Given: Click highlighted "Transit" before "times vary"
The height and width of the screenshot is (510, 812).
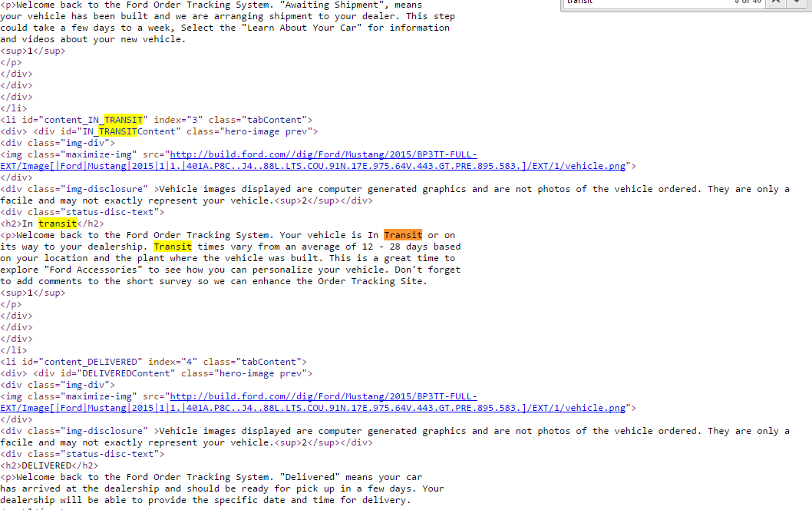Looking at the screenshot, I should pyautogui.click(x=173, y=247).
